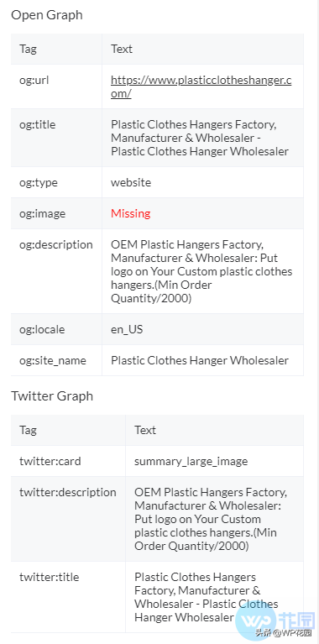Click the og:site_name Plastic Clothes Hanger Wholesaler value
The width and height of the screenshot is (319, 644).
click(x=200, y=360)
